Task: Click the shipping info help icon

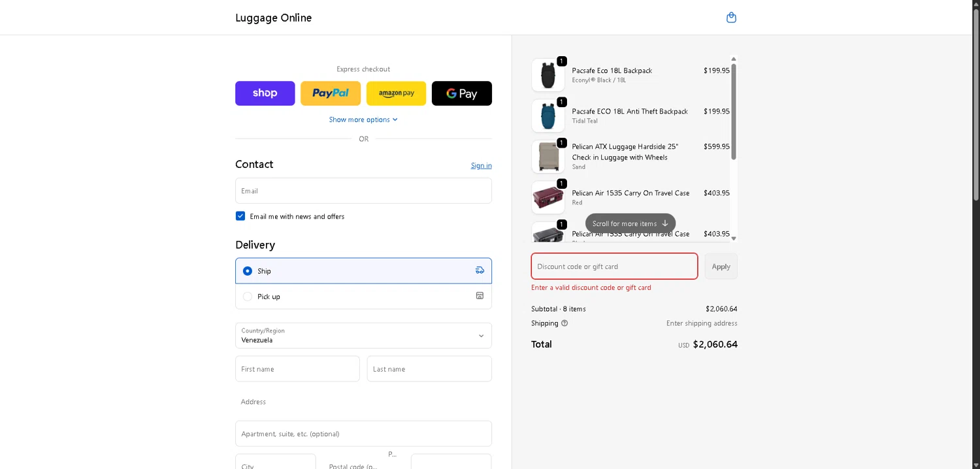Action: [x=564, y=323]
